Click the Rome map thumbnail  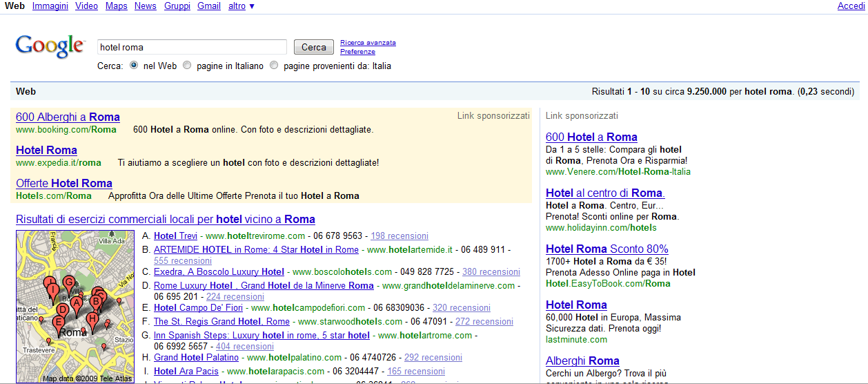coord(75,307)
